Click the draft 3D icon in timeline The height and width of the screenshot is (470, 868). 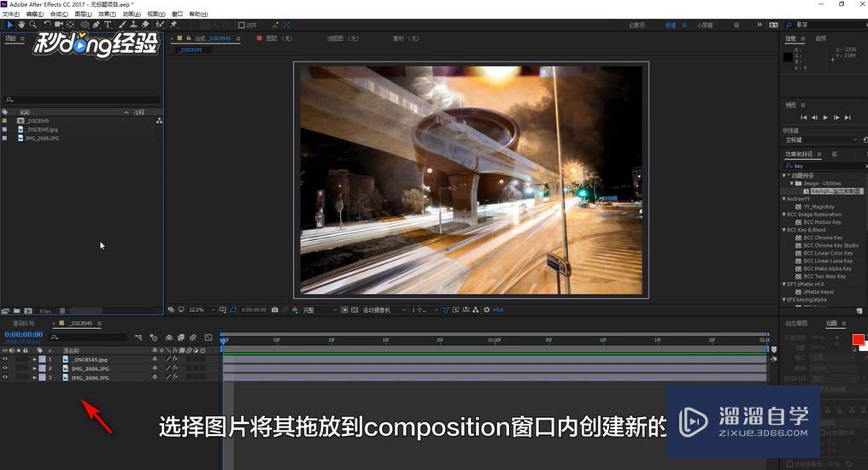coord(154,338)
